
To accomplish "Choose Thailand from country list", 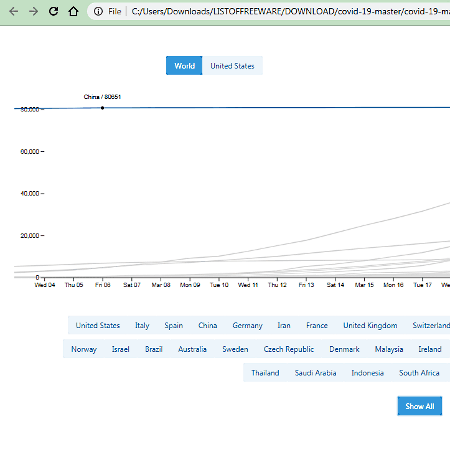I will 265,373.
